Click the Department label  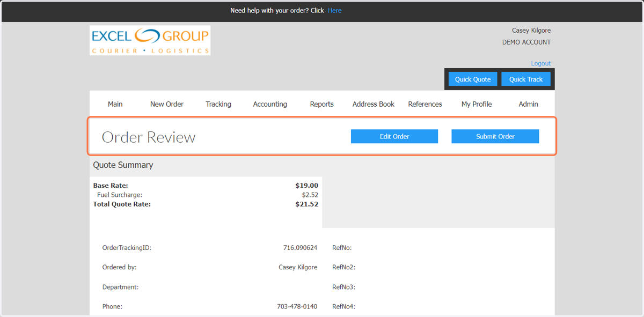(120, 287)
